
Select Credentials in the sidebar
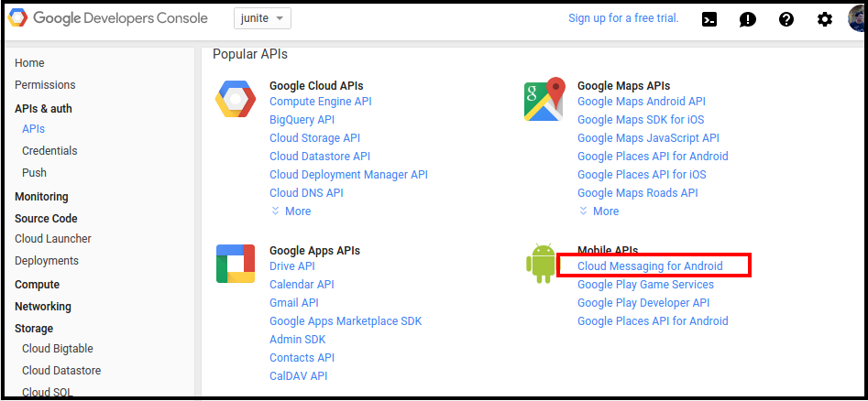49,151
